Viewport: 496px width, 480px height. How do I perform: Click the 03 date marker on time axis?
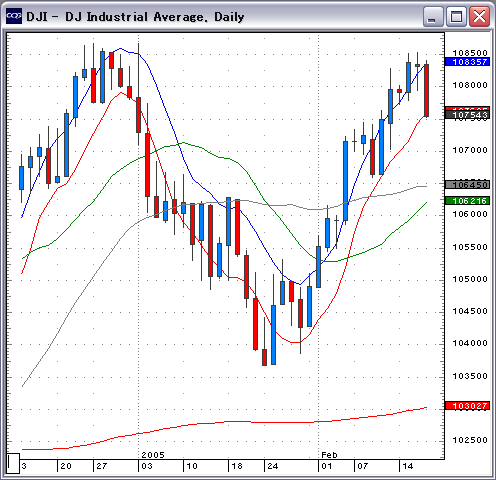(x=147, y=466)
